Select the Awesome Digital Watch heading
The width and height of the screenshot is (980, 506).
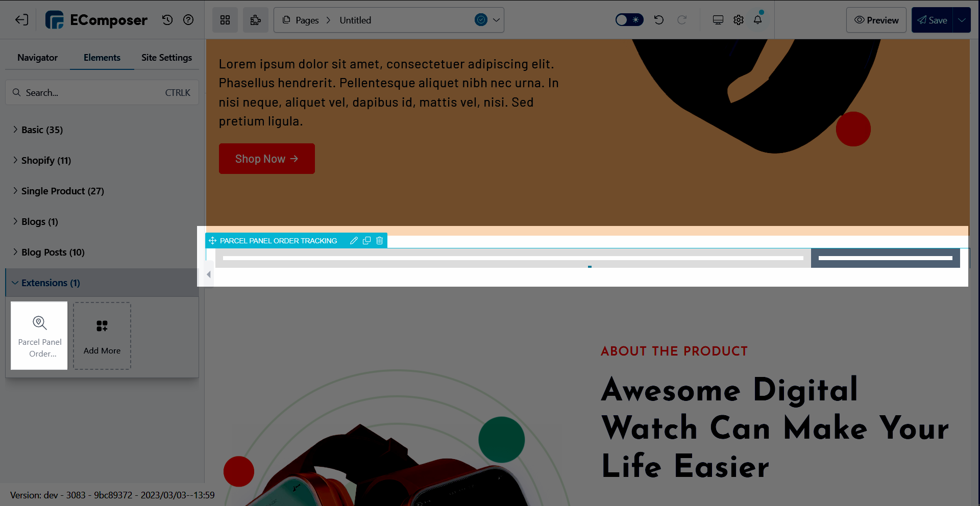[775, 427]
